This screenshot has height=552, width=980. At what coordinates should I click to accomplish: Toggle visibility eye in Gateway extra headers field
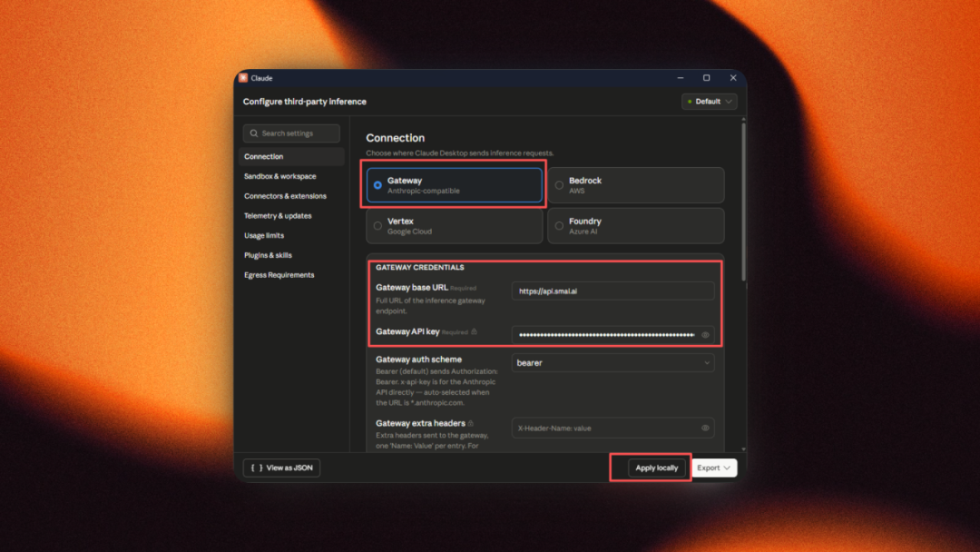point(705,429)
